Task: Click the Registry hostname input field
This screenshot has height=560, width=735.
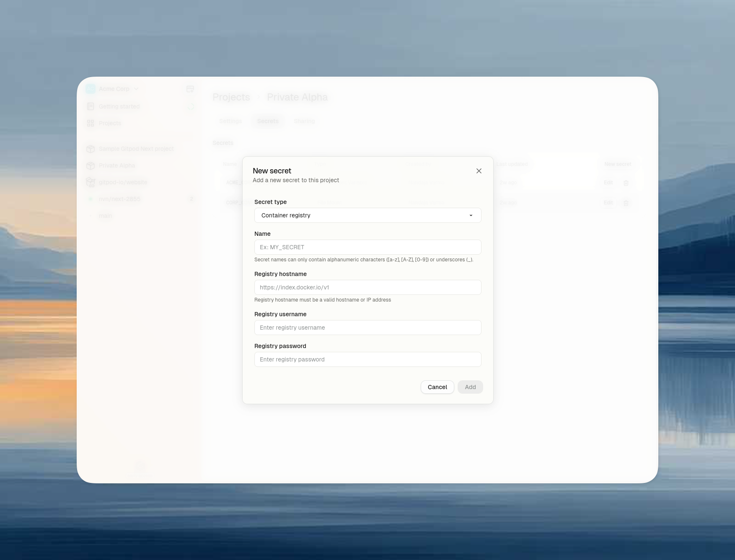Action: point(367,287)
